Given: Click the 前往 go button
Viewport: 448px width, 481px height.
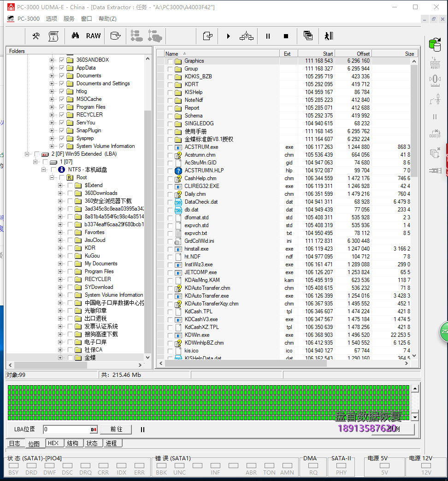Looking at the screenshot, I should click(116, 429).
